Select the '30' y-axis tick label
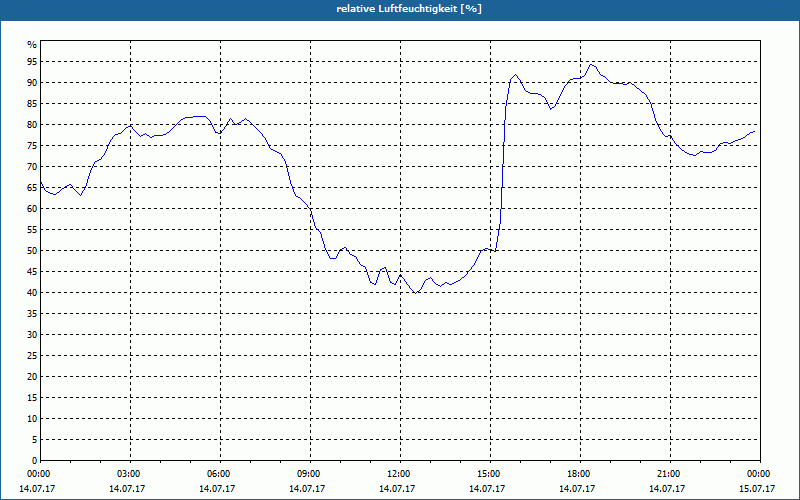Screen dimensions: 800x500 point(32,335)
